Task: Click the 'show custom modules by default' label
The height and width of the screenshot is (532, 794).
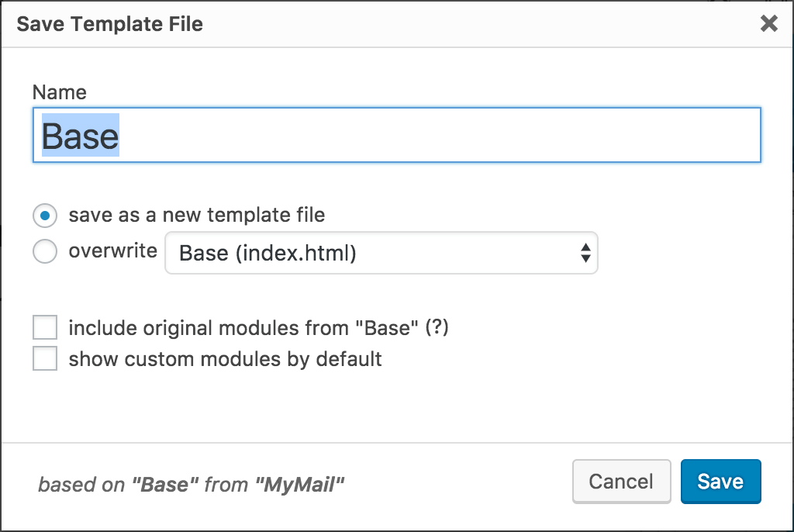Action: tap(225, 359)
